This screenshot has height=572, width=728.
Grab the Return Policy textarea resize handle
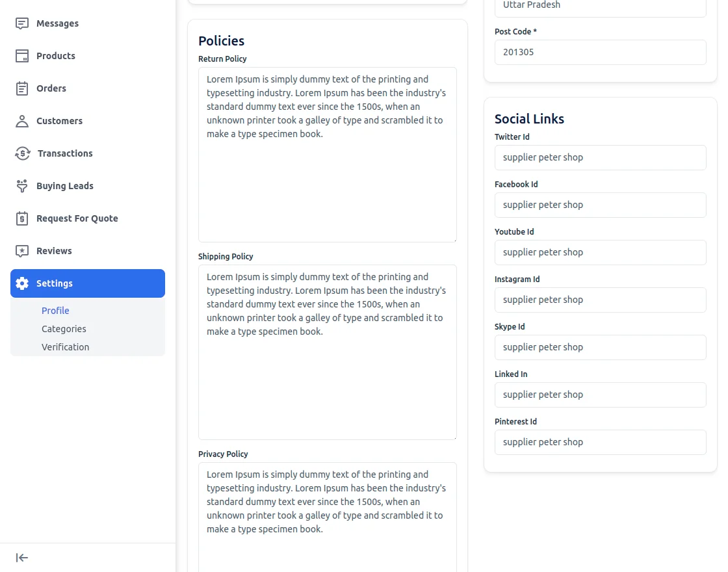[x=454, y=240]
